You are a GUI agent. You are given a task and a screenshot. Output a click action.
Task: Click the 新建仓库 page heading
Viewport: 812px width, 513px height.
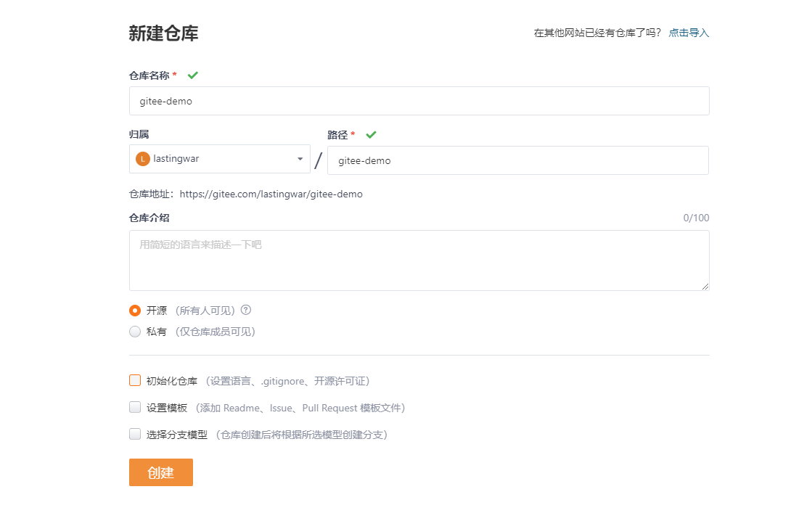tap(163, 33)
